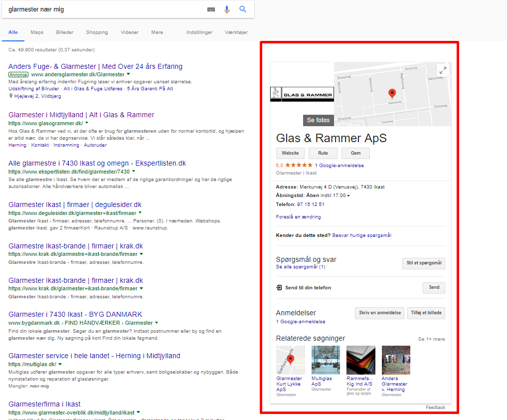Open Alle glarmestre i 7430 Ikast result
Viewport: 507px width, 420px height.
97,163
